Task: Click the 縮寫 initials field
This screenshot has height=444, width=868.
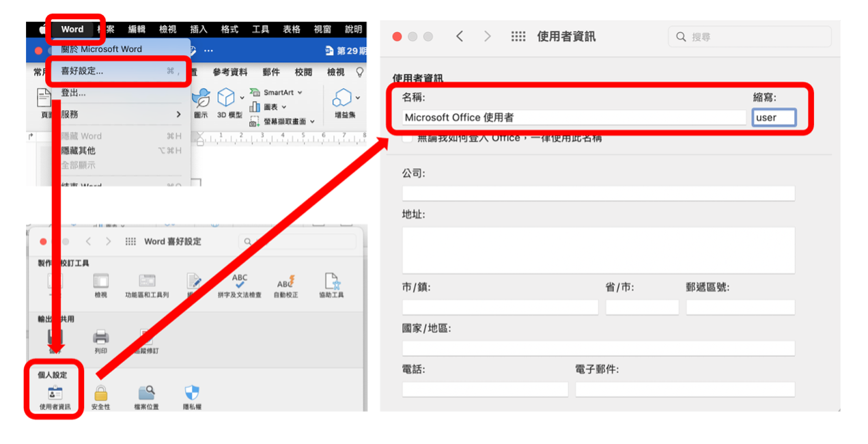Action: tap(774, 117)
